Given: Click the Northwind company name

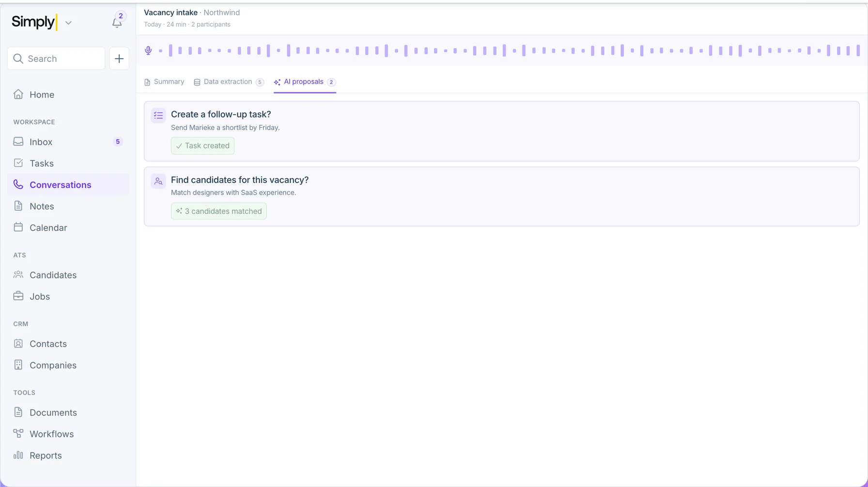Looking at the screenshot, I should pyautogui.click(x=221, y=13).
